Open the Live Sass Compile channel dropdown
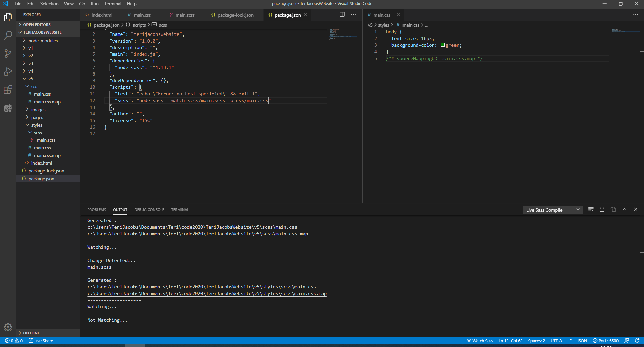Viewport: 644px width, 347px height. coord(552,210)
